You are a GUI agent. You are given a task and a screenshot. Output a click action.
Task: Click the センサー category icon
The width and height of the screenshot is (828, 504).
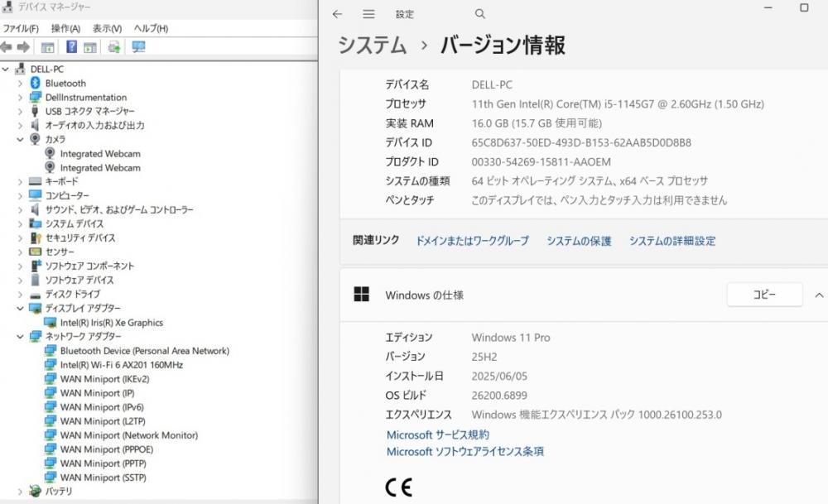[x=36, y=252]
